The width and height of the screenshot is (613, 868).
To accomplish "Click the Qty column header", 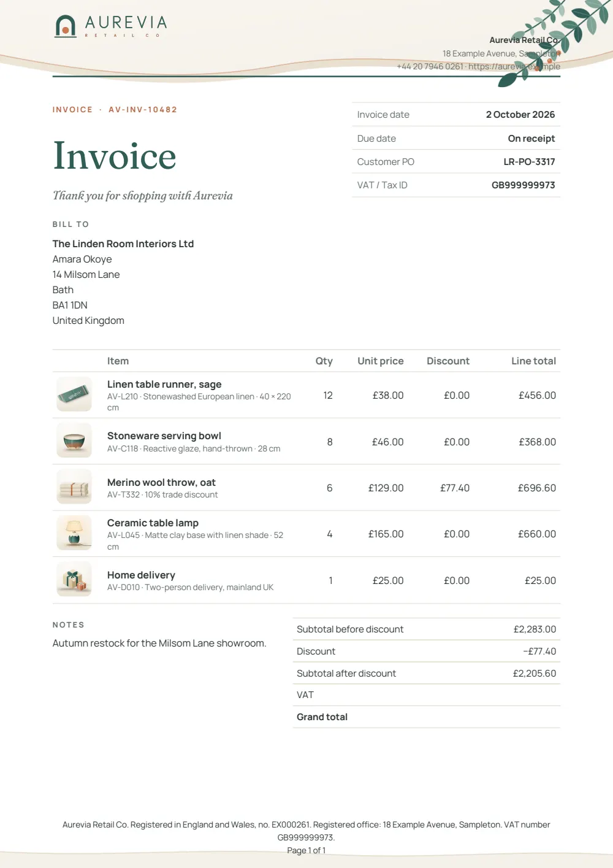I will [x=324, y=361].
